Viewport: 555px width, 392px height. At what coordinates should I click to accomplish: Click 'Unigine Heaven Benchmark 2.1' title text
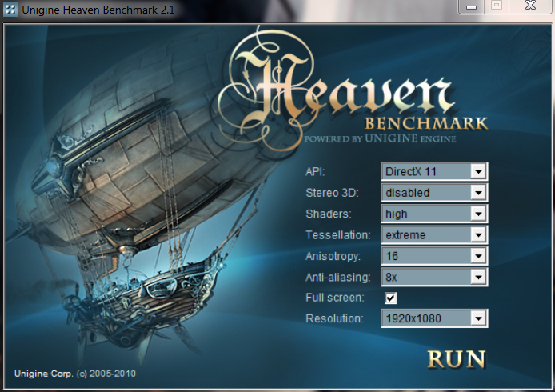point(98,10)
